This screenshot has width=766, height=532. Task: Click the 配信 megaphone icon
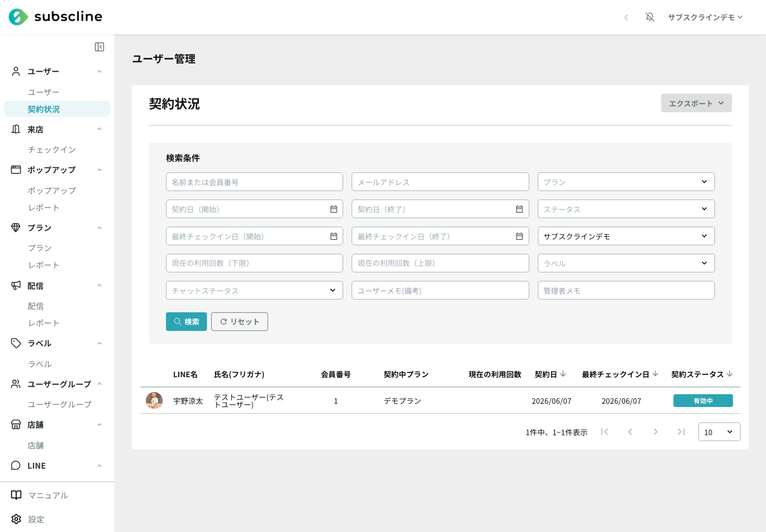16,286
